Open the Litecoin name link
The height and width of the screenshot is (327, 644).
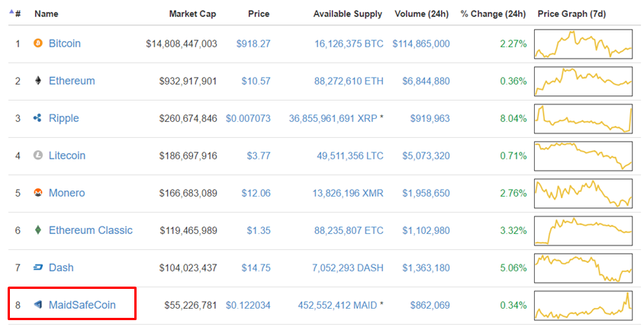[x=67, y=155]
